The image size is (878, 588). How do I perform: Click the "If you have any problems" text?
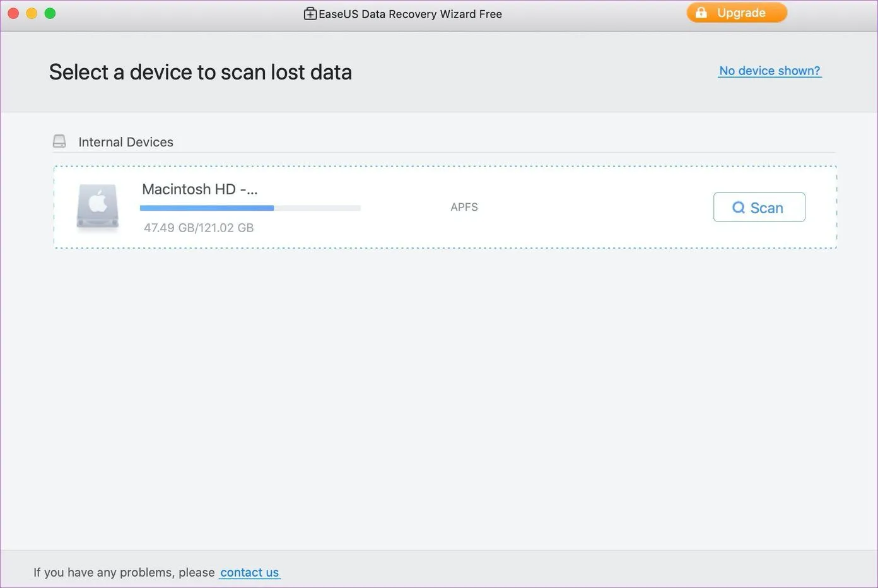(x=124, y=572)
